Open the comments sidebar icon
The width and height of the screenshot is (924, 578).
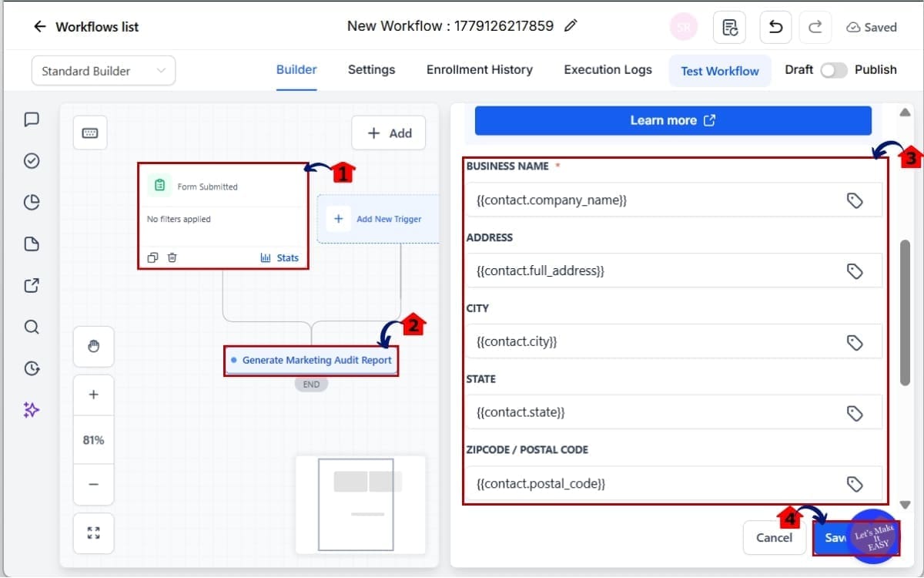[x=32, y=119]
